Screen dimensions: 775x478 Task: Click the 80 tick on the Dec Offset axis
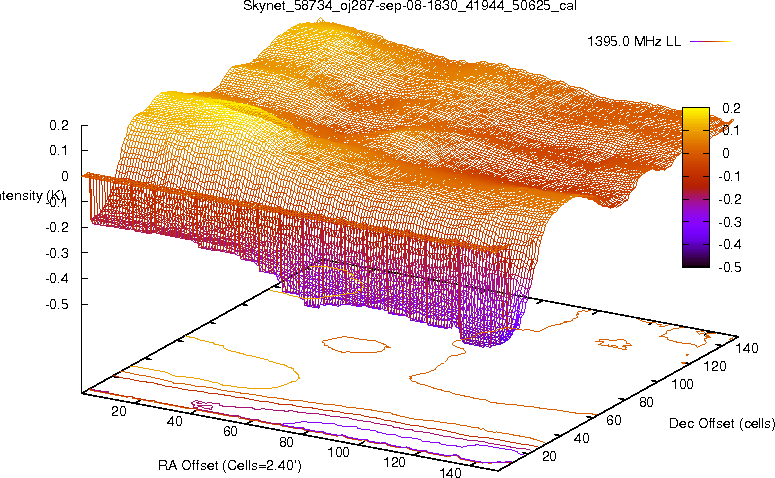coord(646,403)
